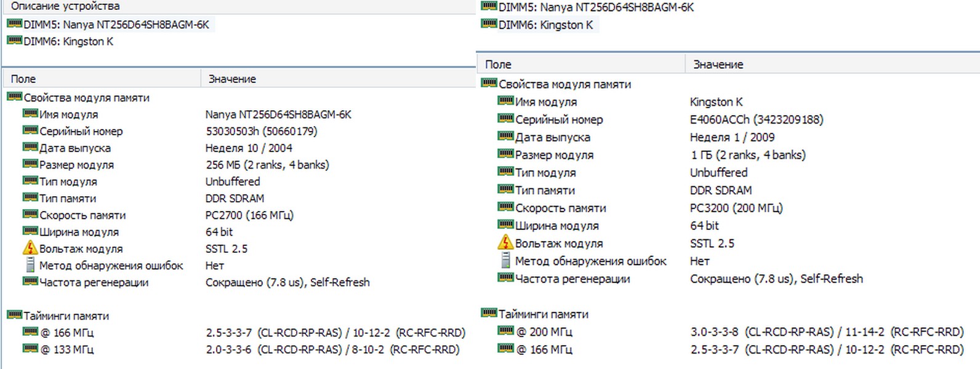This screenshot has height=369, width=980.
Task: Click icon beside left Серийный номер row
Action: [30, 130]
